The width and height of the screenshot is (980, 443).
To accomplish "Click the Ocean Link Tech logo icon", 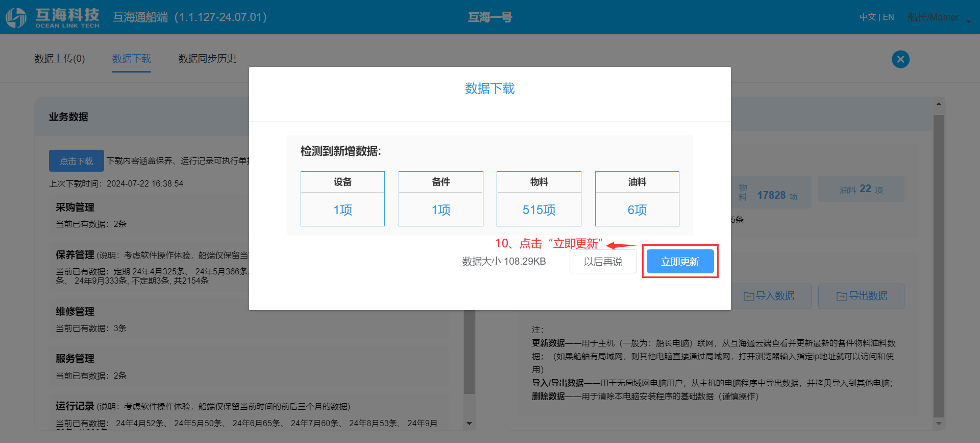I will pos(16,17).
